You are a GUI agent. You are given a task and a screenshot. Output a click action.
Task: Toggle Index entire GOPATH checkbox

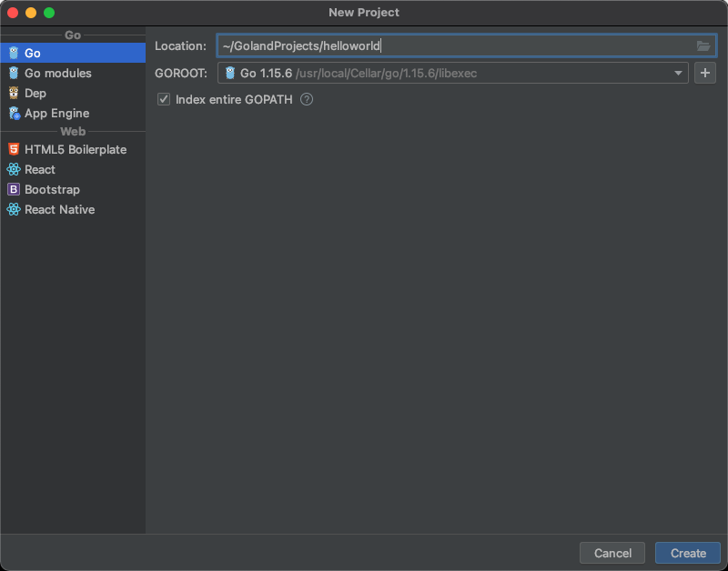[164, 99]
